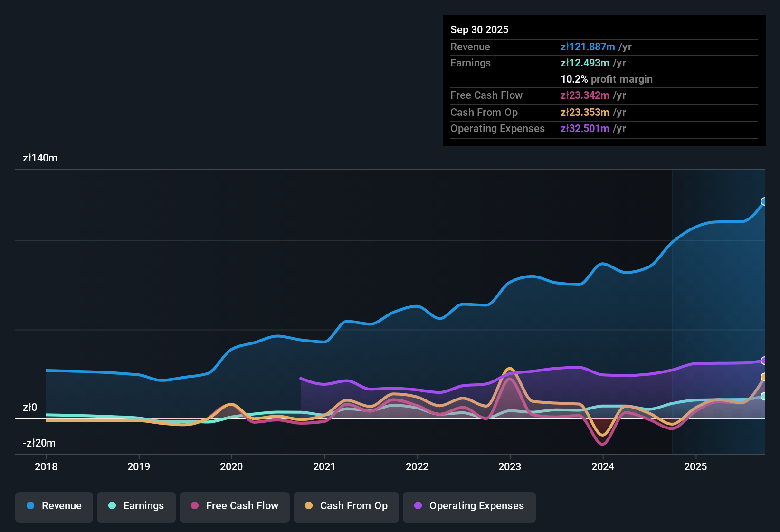Click the 10.2% profit margin text
The width and height of the screenshot is (780, 532).
[x=607, y=79]
